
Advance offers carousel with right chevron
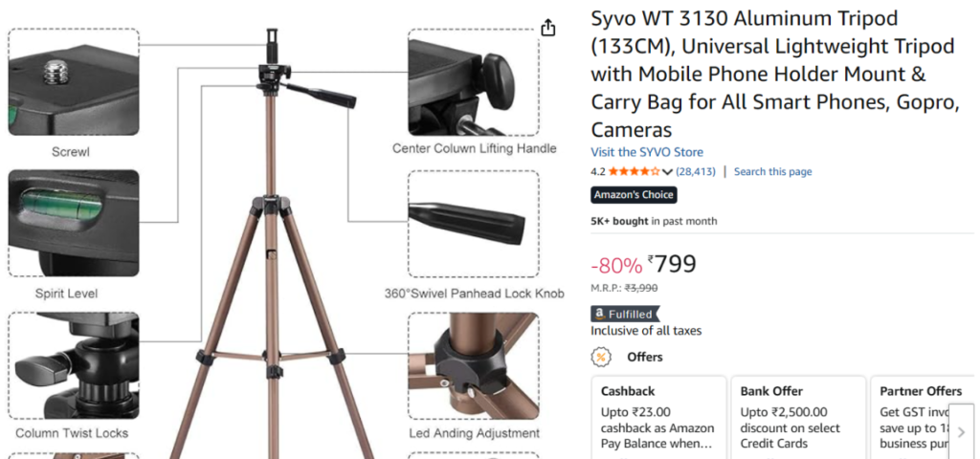[x=961, y=431]
